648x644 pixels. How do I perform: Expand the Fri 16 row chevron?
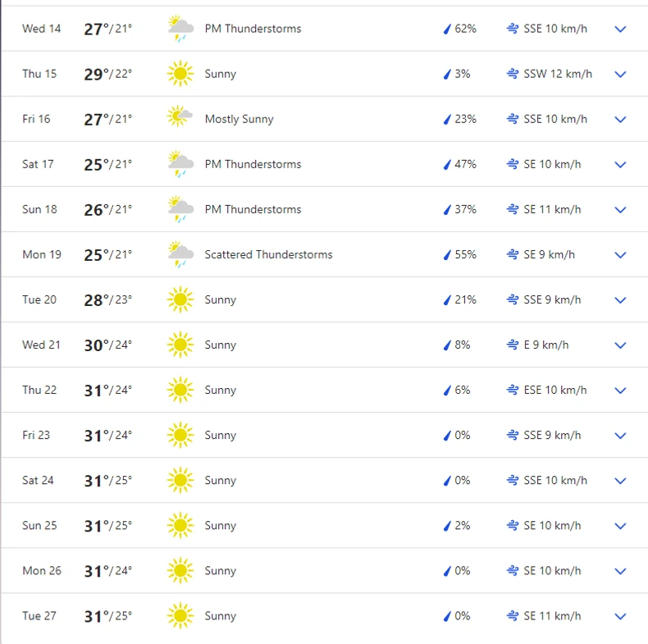[x=620, y=119]
